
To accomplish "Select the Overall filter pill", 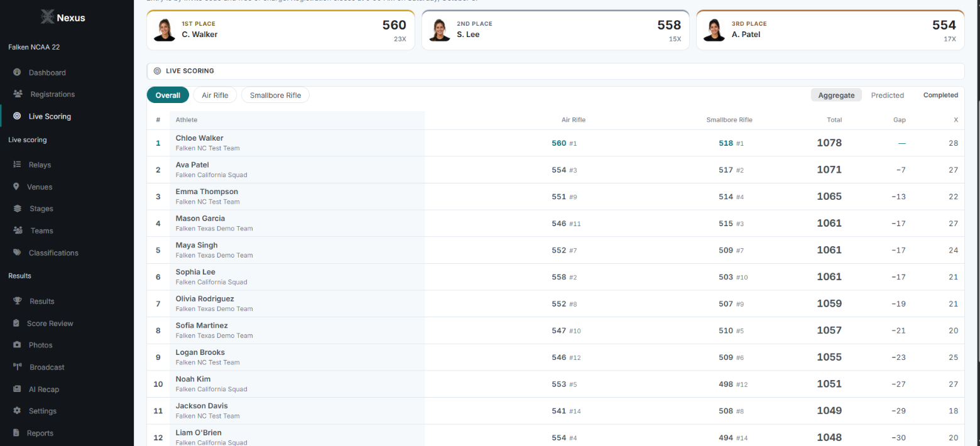I will coord(168,95).
